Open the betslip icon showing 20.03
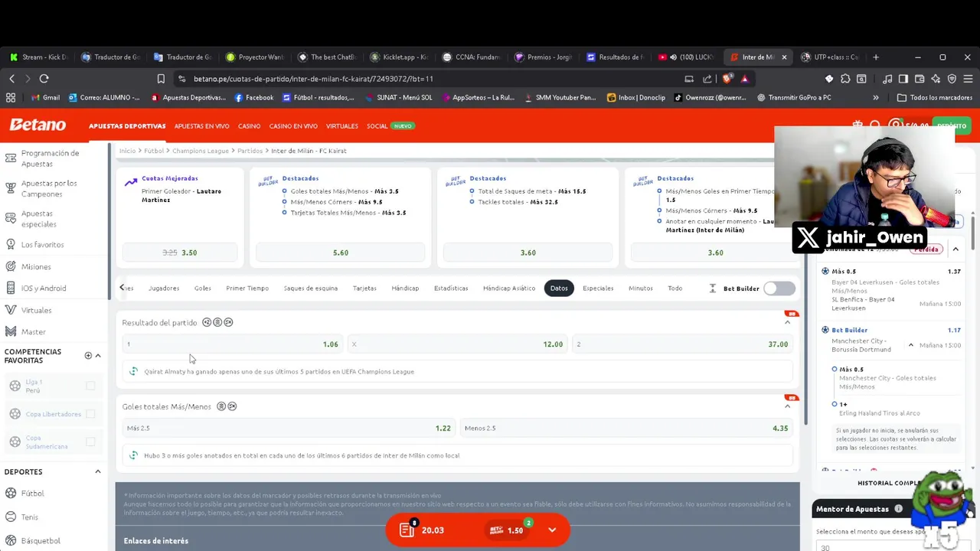 [407, 530]
